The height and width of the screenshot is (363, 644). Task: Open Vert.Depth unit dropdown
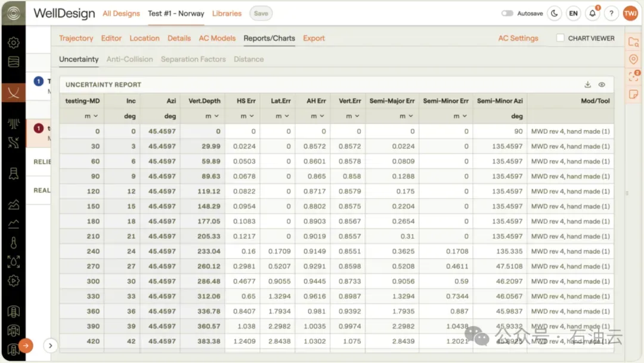pos(212,116)
